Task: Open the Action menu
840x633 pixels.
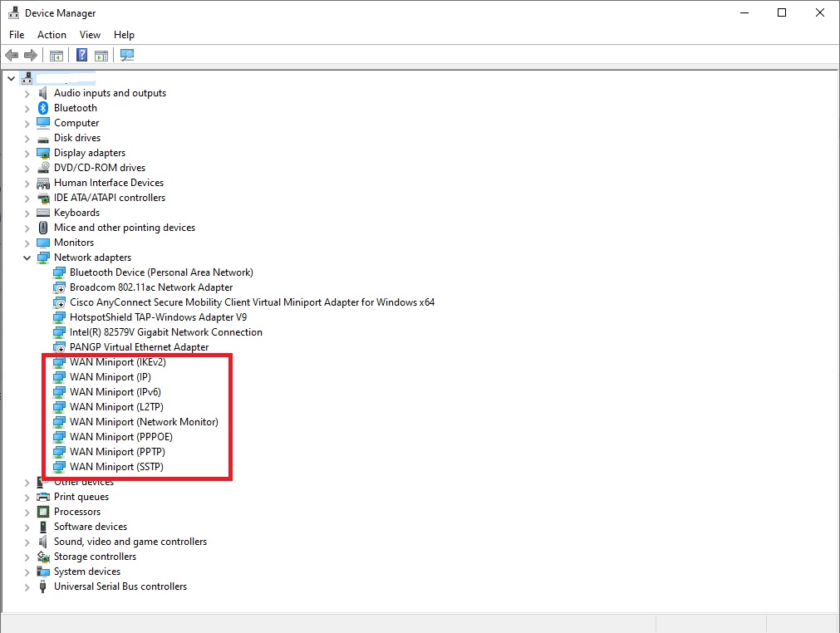Action: 52,35
